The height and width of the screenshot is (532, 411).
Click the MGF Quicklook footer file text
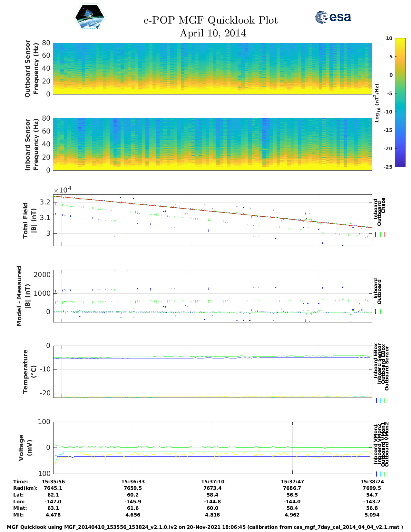(x=205, y=527)
